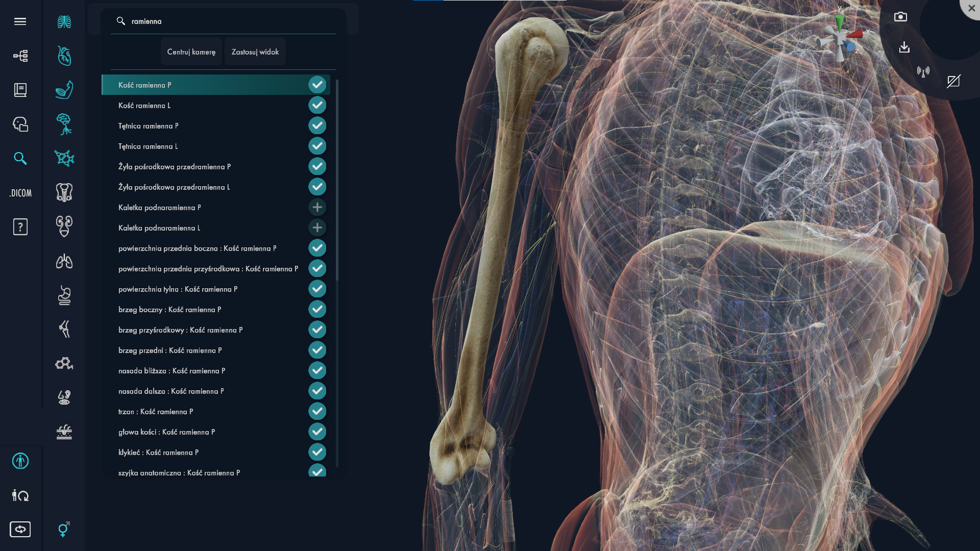Select Kość ramienna L list row

(216, 105)
